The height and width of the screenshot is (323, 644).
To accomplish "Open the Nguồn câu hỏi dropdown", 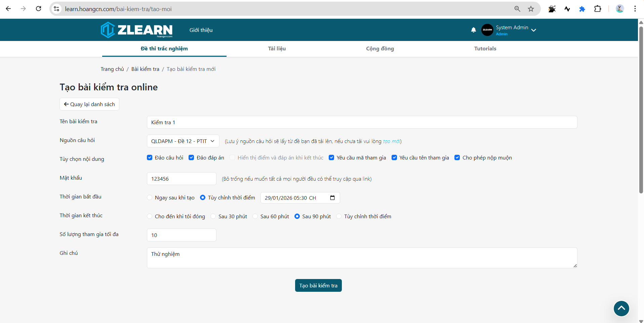I will click(183, 141).
